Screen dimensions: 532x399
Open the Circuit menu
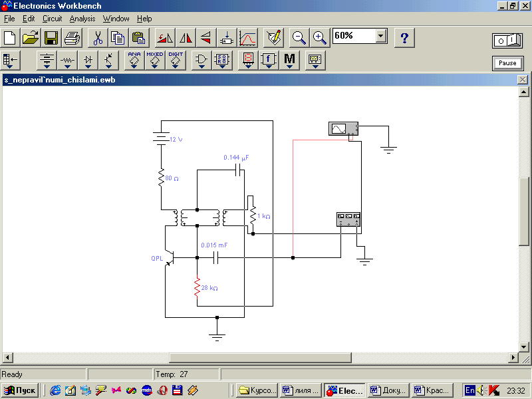pos(52,19)
